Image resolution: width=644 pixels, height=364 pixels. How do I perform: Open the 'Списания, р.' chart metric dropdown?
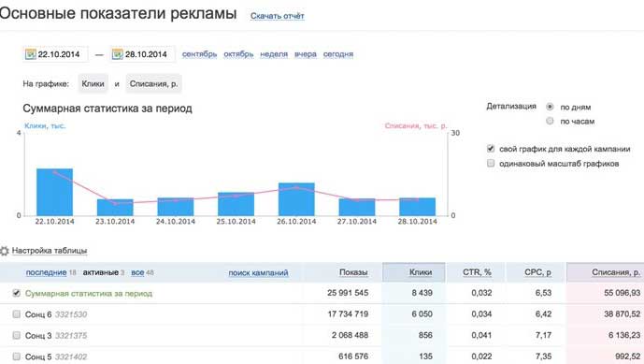point(153,84)
